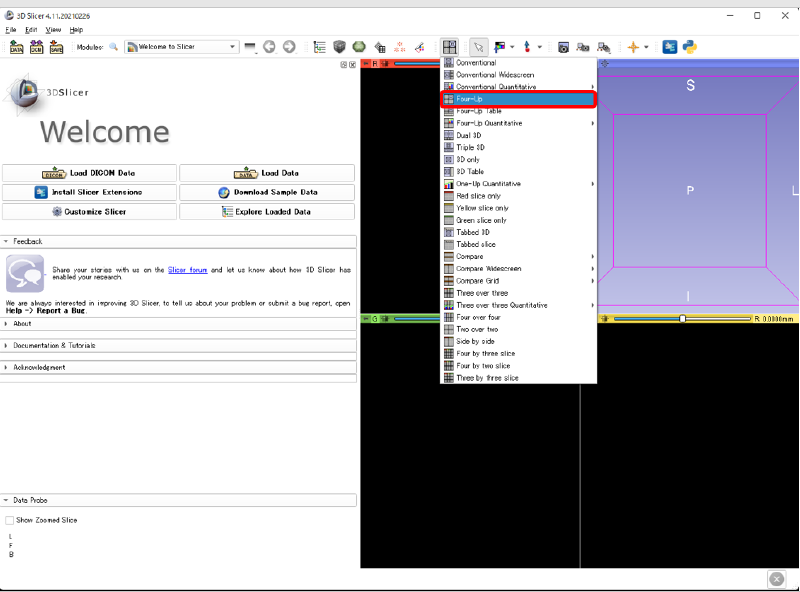The image size is (800, 592).
Task: Click the screenshot capture camera icon
Action: [x=564, y=47]
